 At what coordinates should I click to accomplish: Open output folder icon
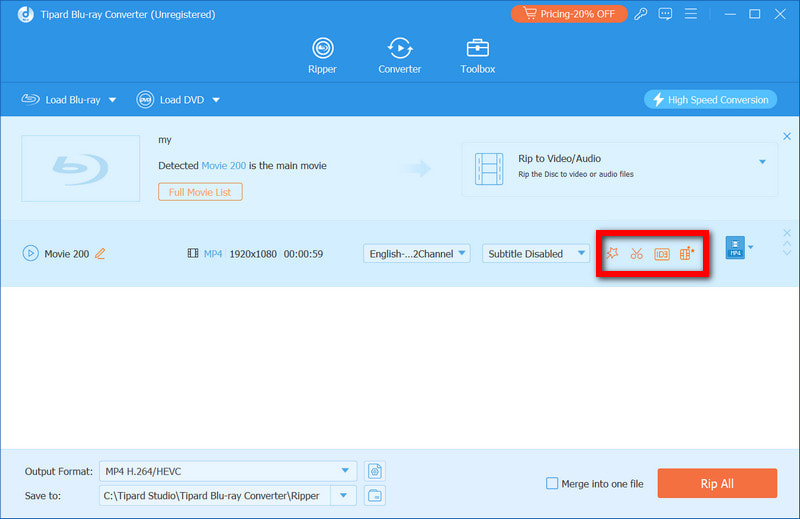375,496
